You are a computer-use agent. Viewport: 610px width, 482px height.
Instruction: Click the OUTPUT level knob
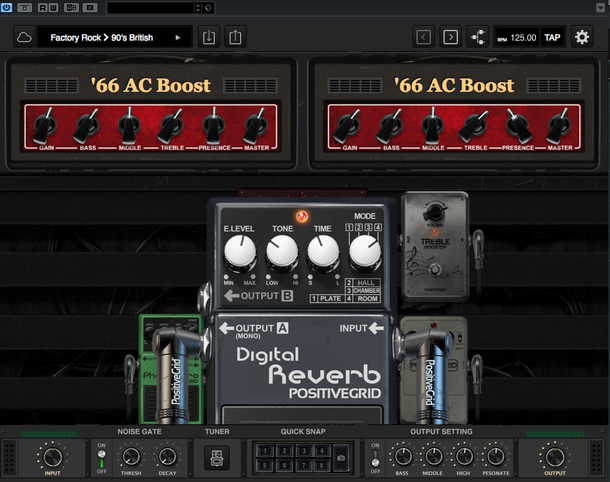(x=555, y=457)
